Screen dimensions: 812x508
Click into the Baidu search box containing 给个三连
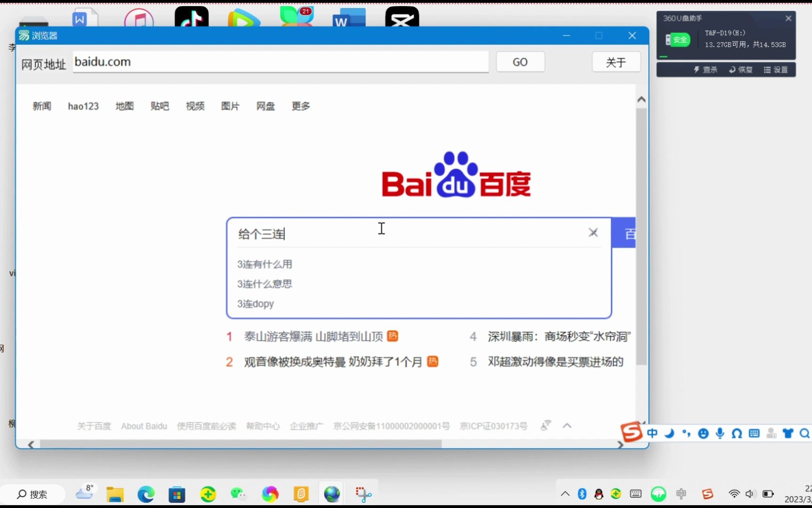409,234
